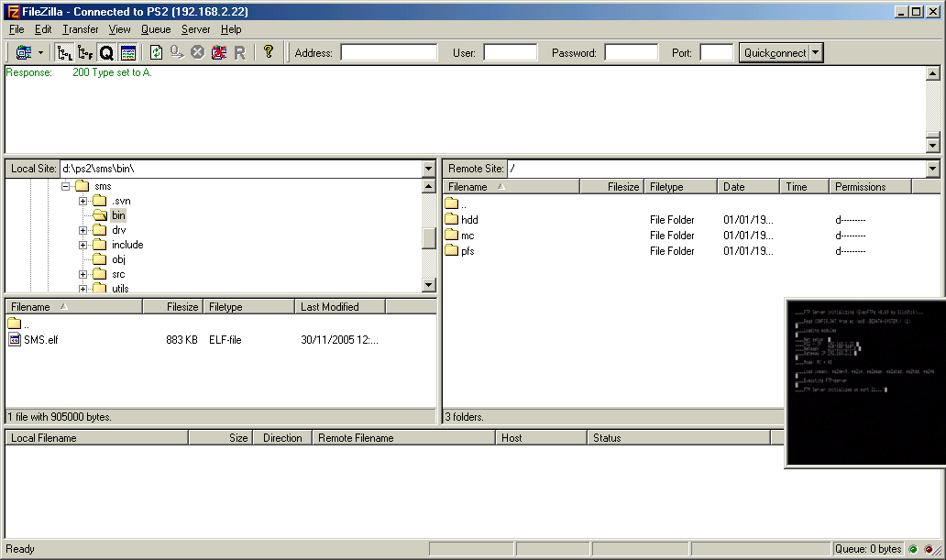Open the Remote Site path dropdown

(x=933, y=169)
